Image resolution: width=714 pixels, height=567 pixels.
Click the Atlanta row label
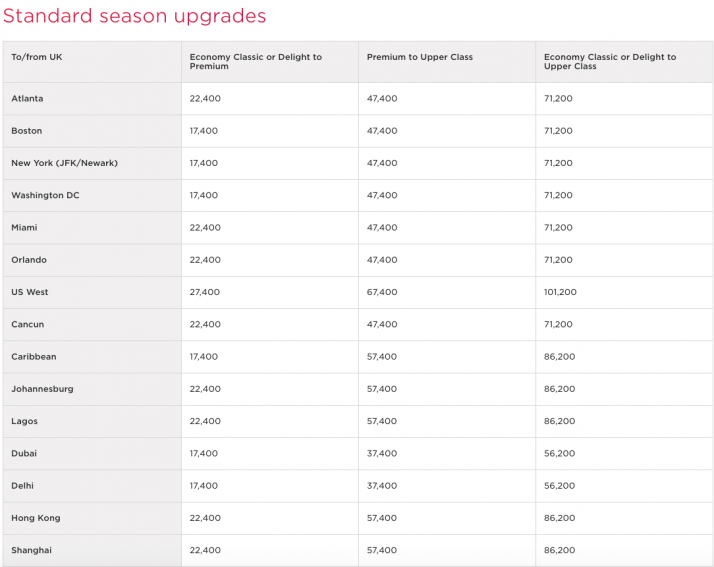[27, 99]
